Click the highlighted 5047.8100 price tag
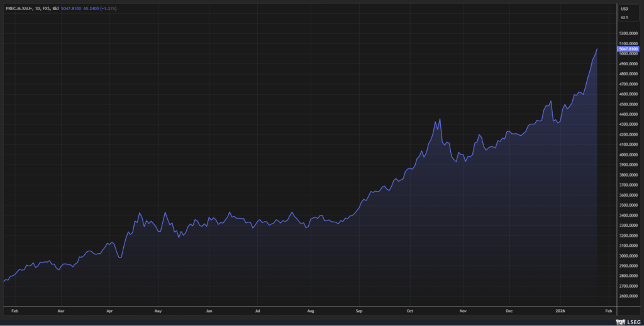Screen dimensions: 644x326 (628, 48)
